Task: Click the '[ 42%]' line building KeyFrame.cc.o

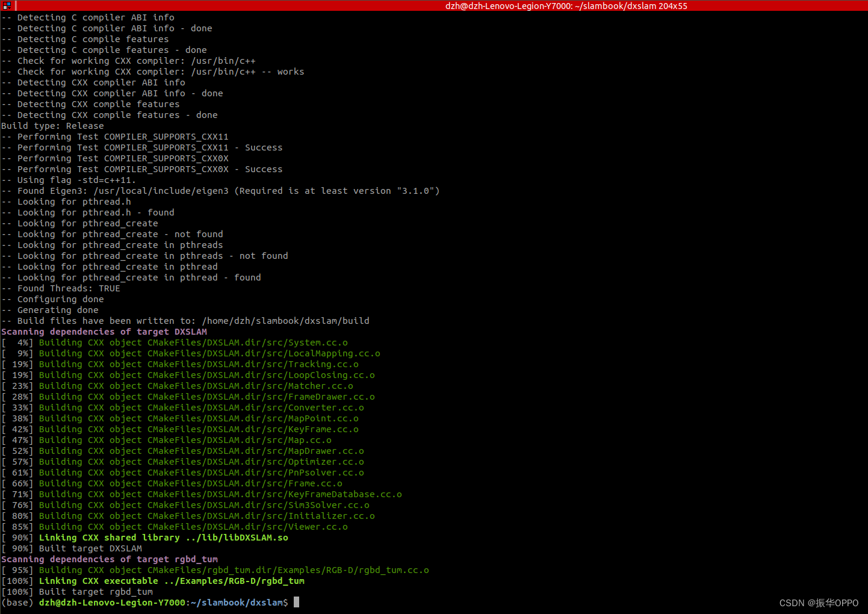Action: point(180,429)
